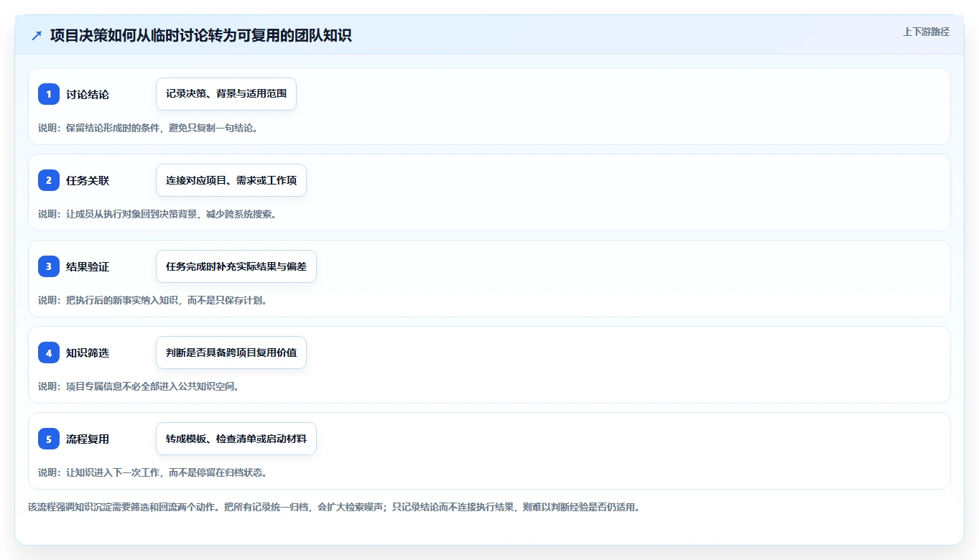The image size is (979, 560).
Task: Click the 上下游路径 label
Action: pos(926,32)
